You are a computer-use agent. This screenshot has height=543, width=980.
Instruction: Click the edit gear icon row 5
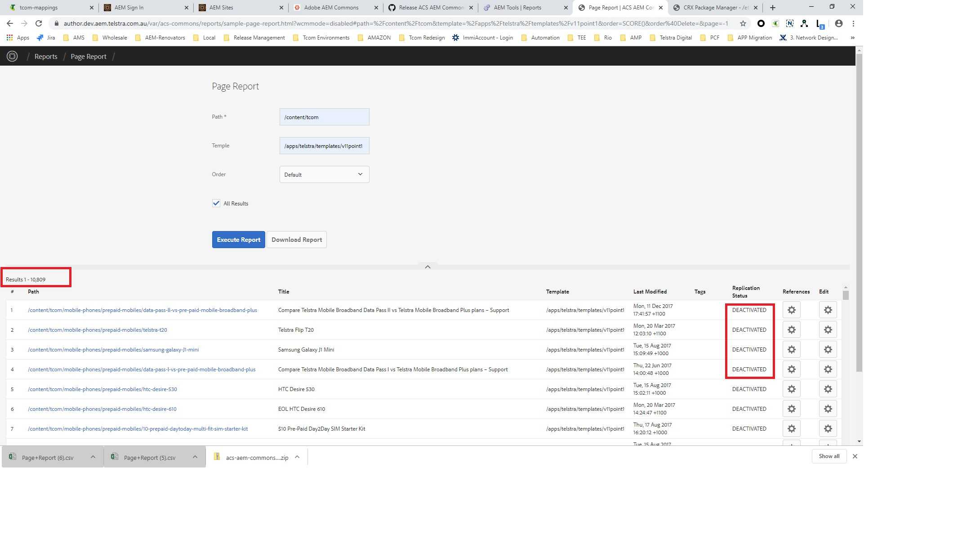pyautogui.click(x=828, y=388)
